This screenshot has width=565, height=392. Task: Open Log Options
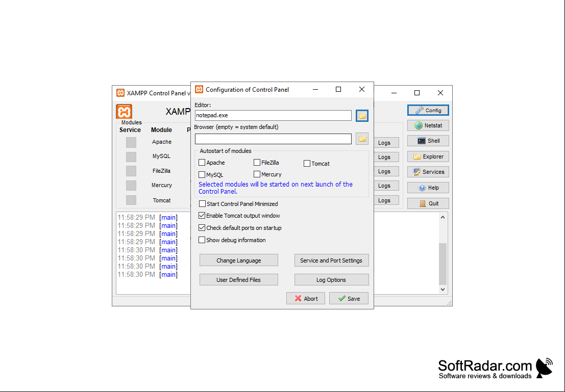tap(331, 280)
